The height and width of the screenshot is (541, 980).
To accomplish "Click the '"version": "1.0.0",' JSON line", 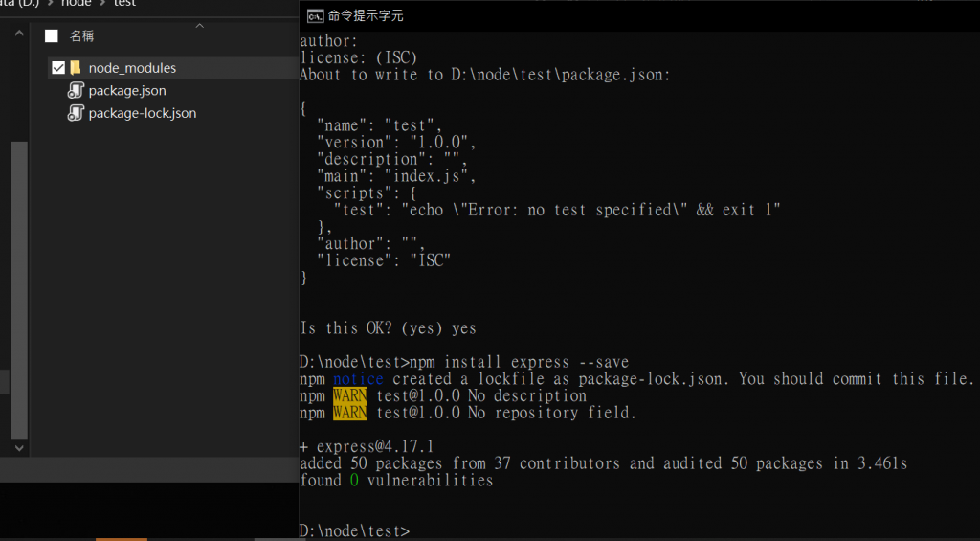I will coord(397,142).
